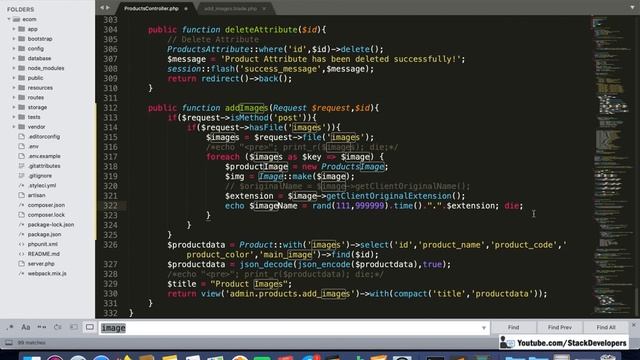Click the vendor folder icon
The width and height of the screenshot is (640, 360).
tap(22, 127)
